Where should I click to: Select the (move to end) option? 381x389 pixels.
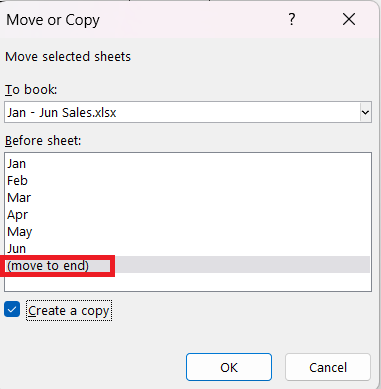pos(188,265)
